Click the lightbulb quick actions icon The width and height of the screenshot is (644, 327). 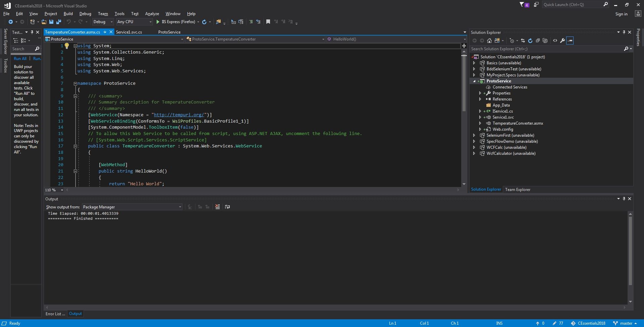coord(67,46)
